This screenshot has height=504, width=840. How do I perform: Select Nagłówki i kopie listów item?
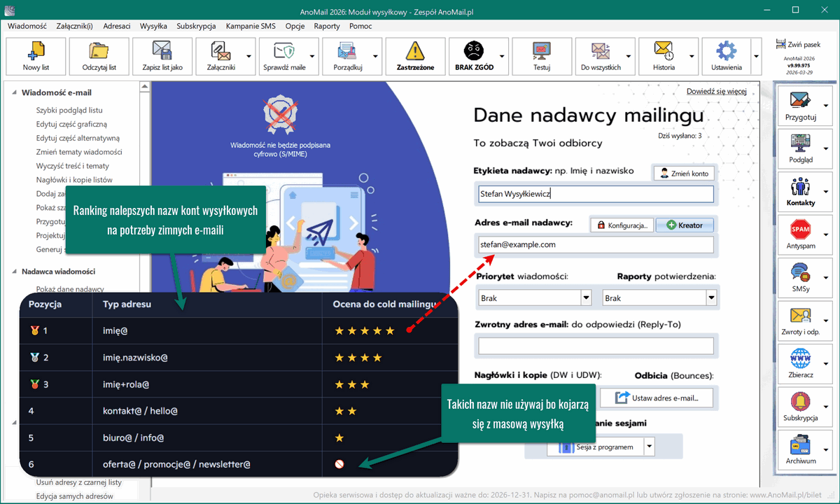click(x=74, y=180)
